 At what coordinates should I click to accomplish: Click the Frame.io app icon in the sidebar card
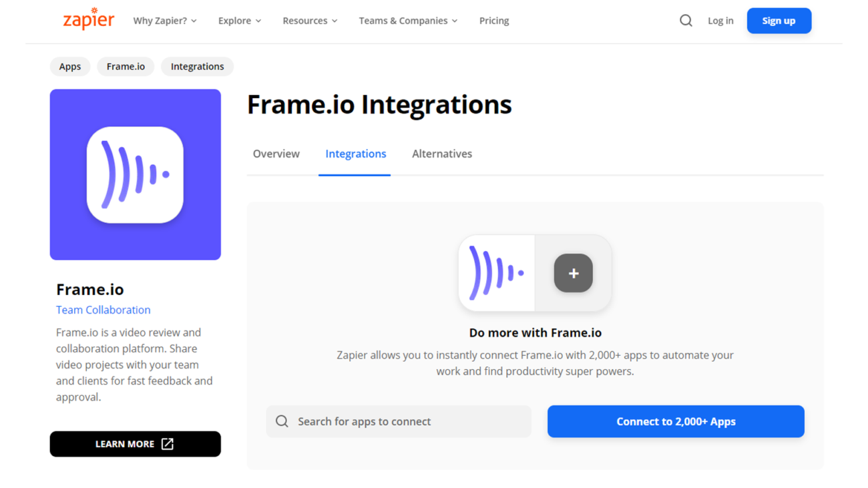tap(135, 174)
